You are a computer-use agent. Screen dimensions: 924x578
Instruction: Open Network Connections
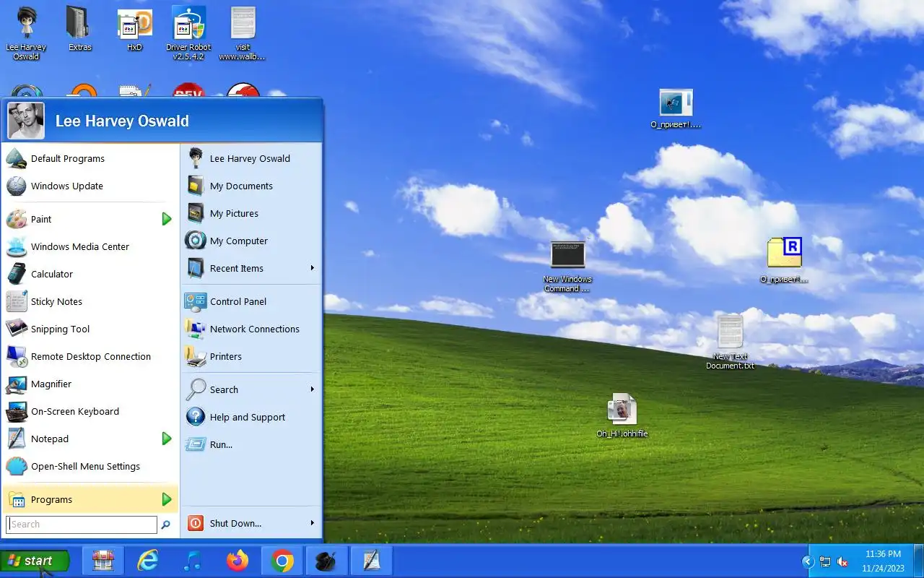pyautogui.click(x=250, y=329)
